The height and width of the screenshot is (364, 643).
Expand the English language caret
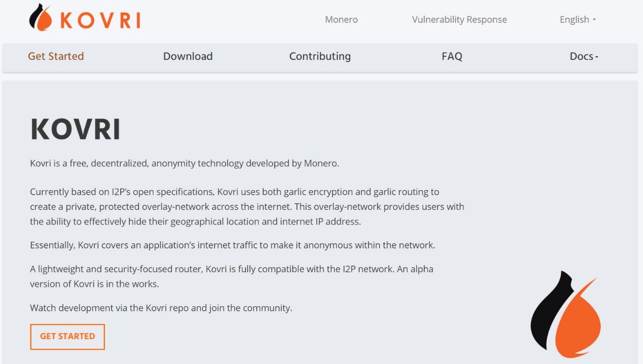(594, 20)
